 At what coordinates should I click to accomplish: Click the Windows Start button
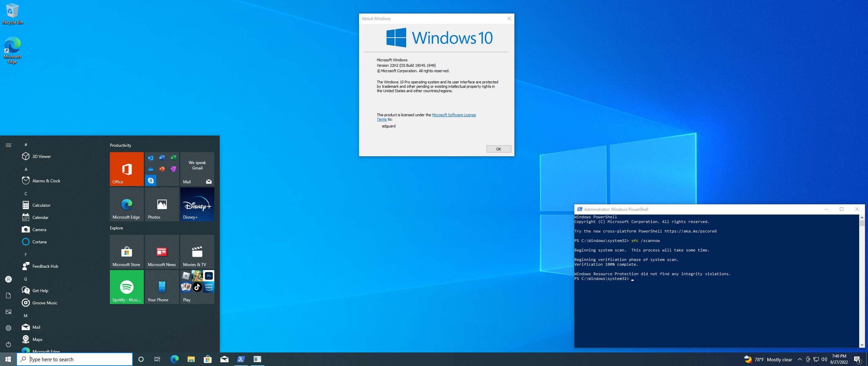[x=8, y=359]
